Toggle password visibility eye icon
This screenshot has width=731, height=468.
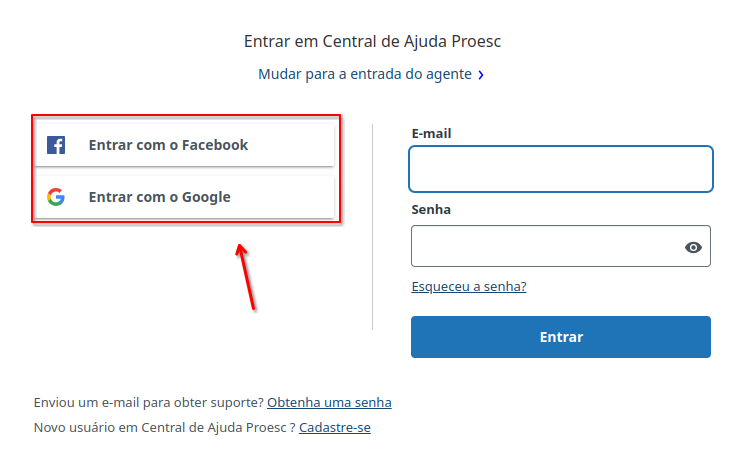coord(693,247)
